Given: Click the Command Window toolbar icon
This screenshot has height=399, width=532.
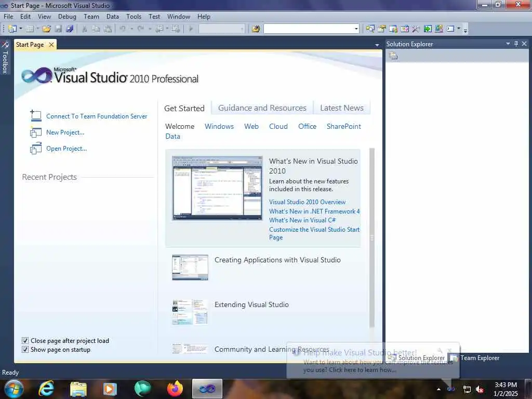Looking at the screenshot, I should click(x=450, y=29).
